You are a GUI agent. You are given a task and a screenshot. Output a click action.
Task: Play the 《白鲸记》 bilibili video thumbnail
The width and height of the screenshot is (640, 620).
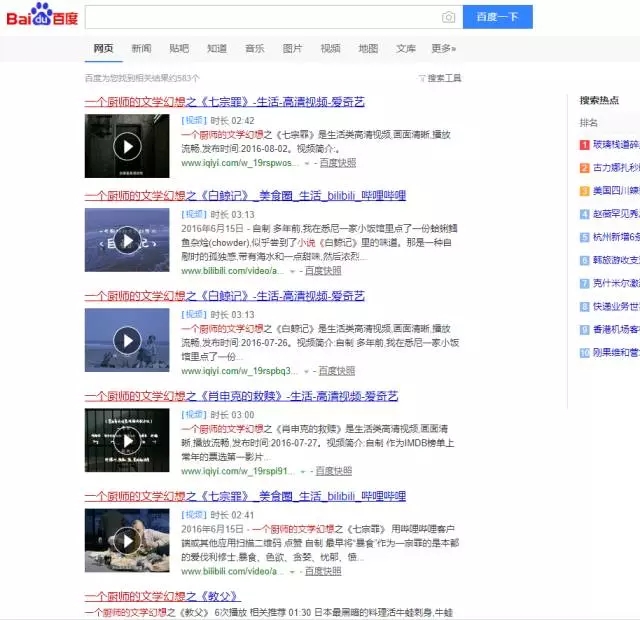127,240
